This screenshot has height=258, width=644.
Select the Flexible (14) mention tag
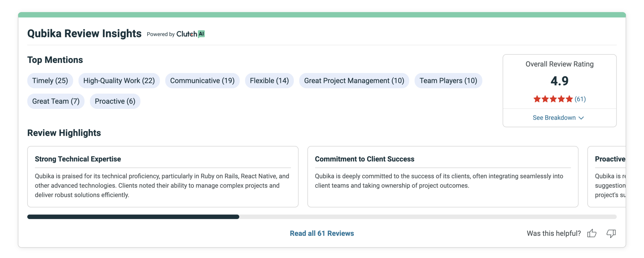tap(269, 81)
